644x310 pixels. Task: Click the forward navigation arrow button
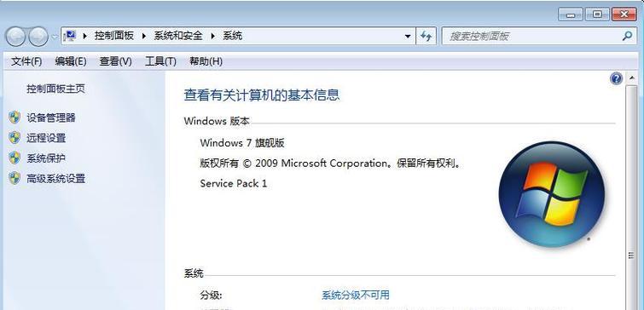coord(38,37)
